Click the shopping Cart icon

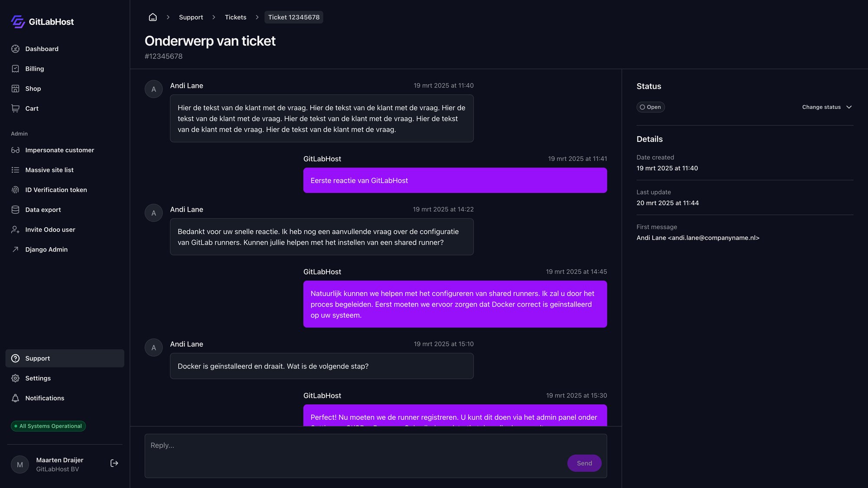tap(16, 108)
